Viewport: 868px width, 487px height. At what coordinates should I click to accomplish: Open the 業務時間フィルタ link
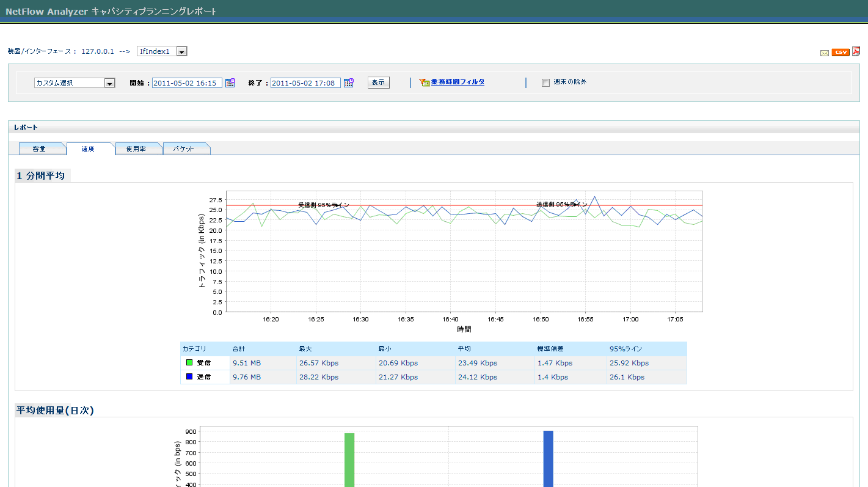point(458,82)
